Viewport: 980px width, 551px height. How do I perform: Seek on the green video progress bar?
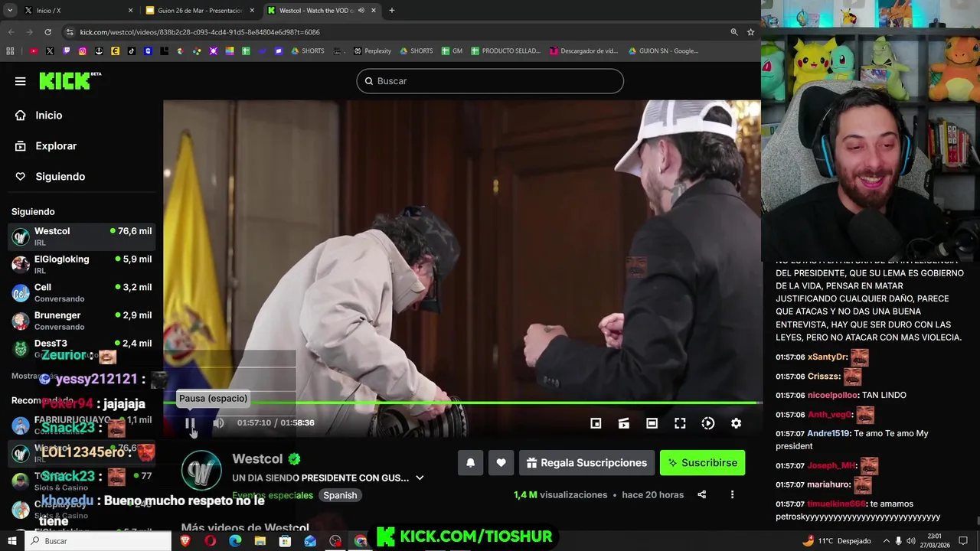point(462,403)
